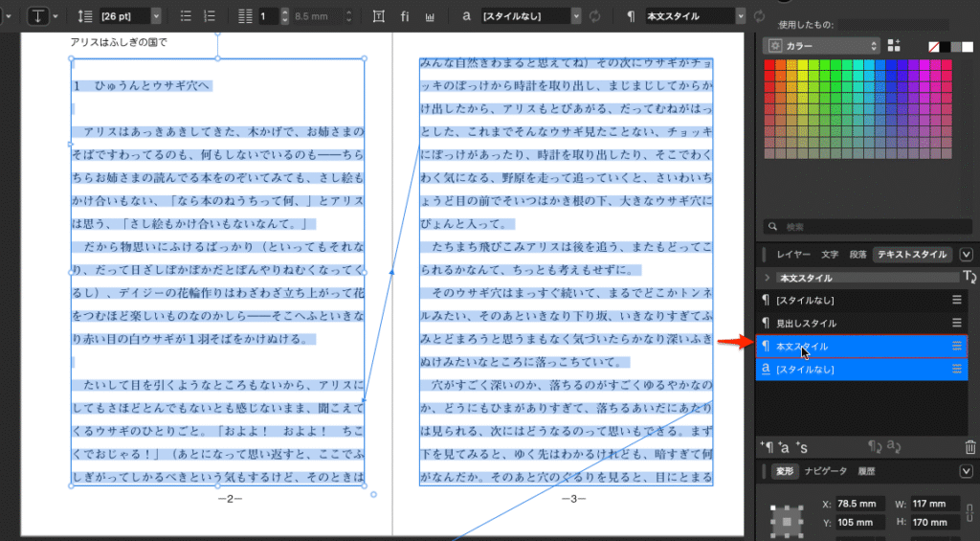
Task: Click the fi ligatures typography icon
Action: point(406,16)
